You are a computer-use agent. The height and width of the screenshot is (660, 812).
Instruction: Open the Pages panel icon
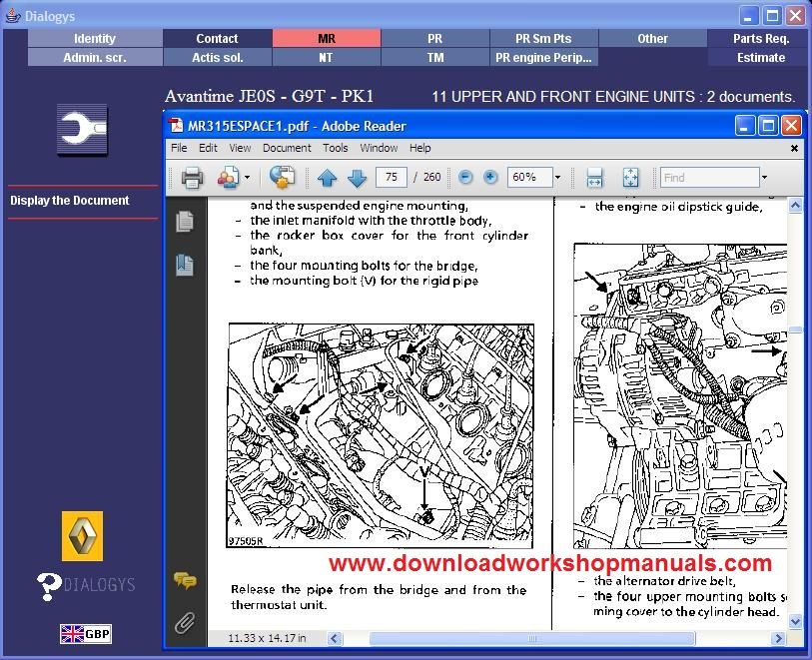[x=185, y=221]
